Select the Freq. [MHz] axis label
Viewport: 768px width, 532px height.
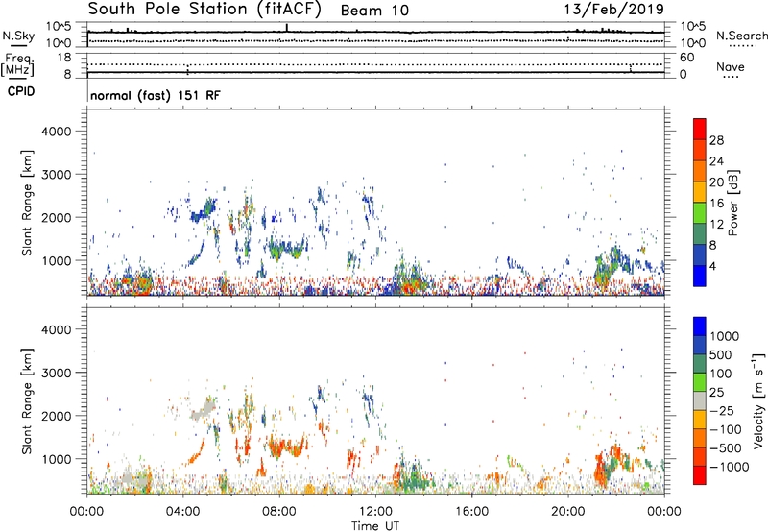[x=17, y=65]
